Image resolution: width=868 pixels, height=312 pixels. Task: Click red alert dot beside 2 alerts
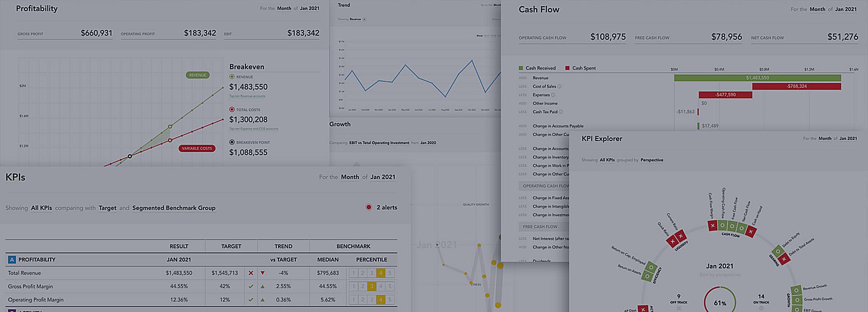369,207
